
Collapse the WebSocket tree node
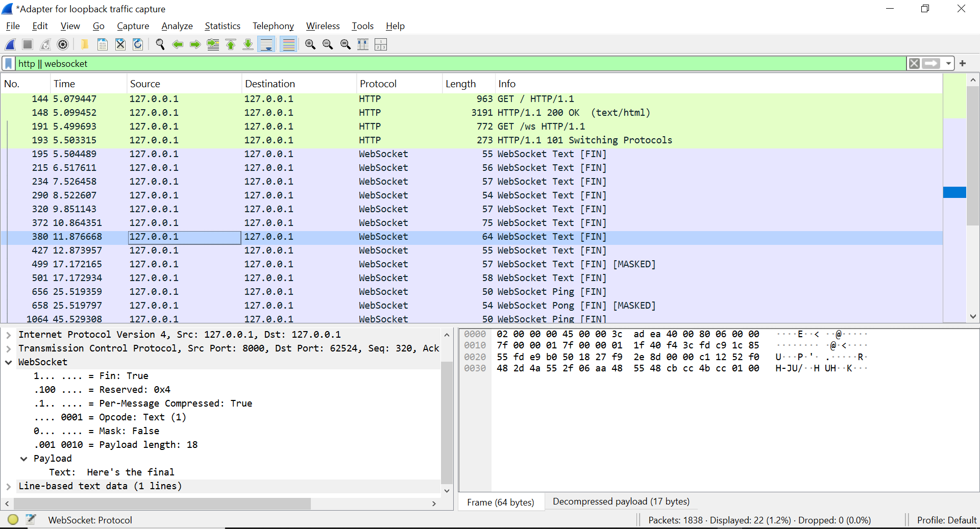click(x=9, y=363)
